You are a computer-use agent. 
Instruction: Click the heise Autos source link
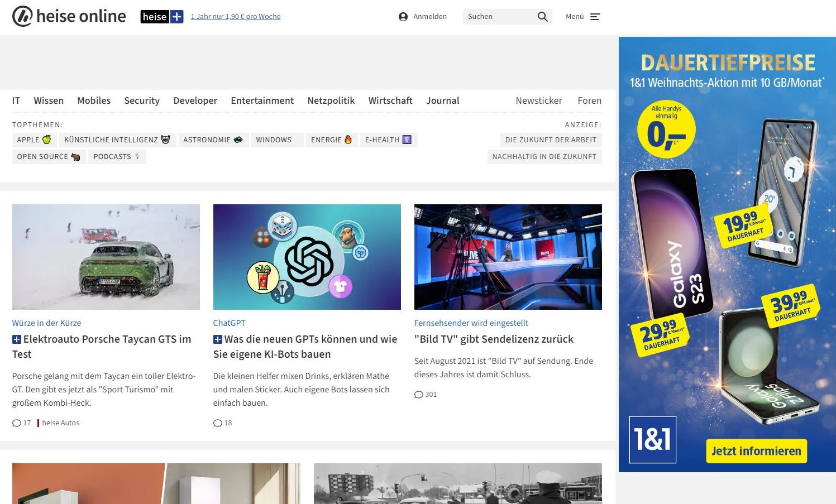tap(60, 423)
